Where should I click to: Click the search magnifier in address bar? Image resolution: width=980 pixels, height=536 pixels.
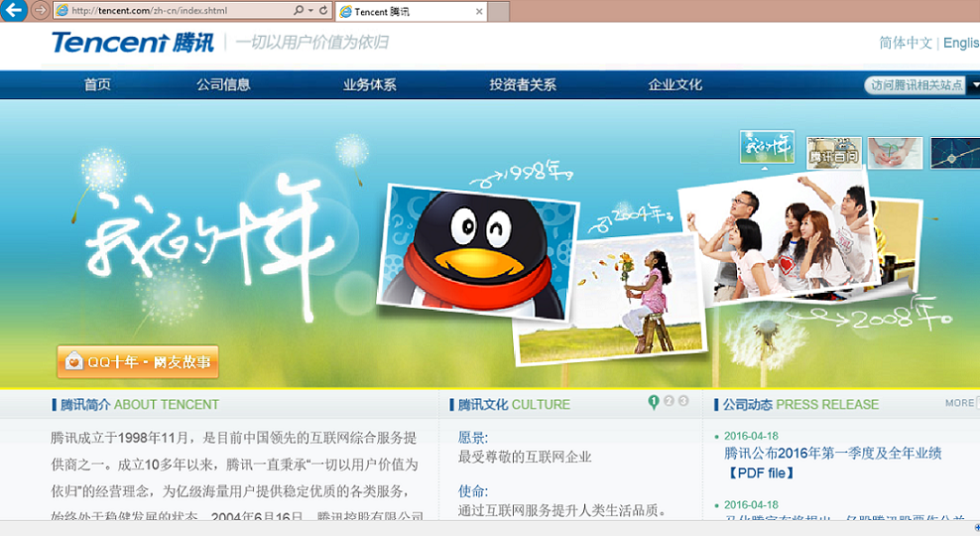pos(299,10)
